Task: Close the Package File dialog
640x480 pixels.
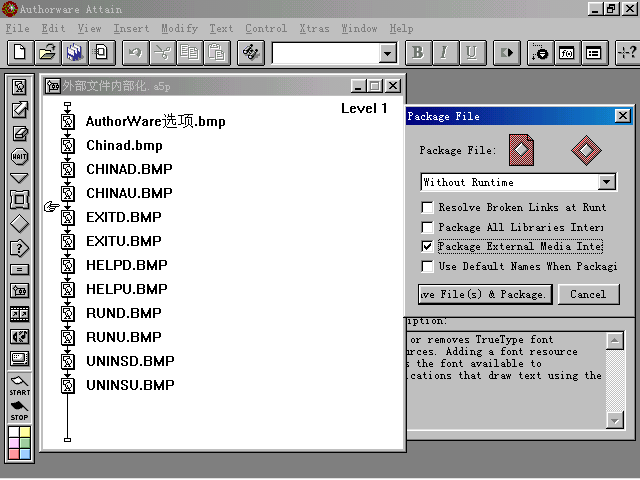Action: (623, 116)
